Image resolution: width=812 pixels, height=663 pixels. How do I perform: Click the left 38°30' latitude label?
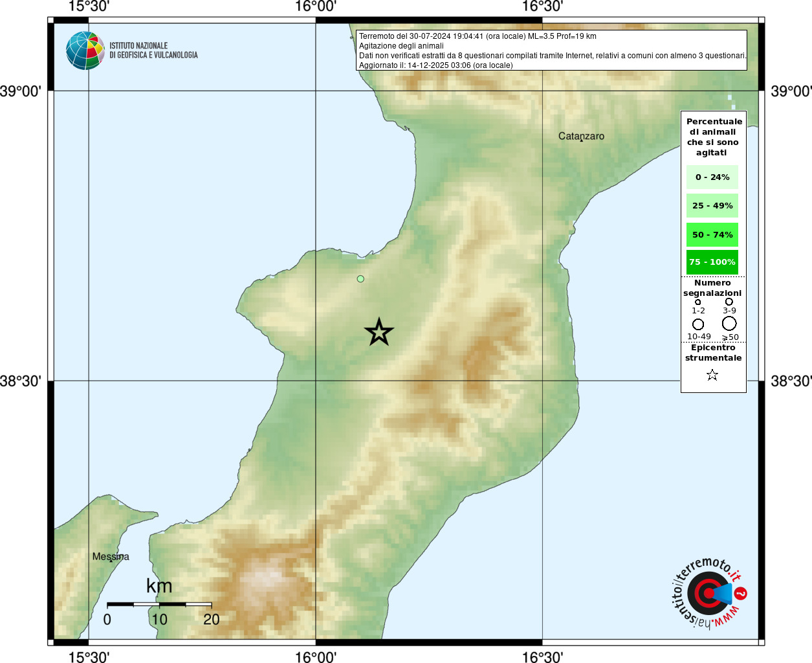pos(21,381)
